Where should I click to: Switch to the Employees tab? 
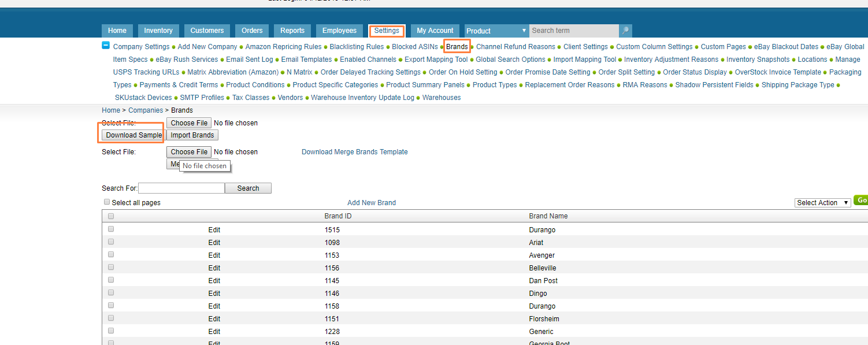340,31
